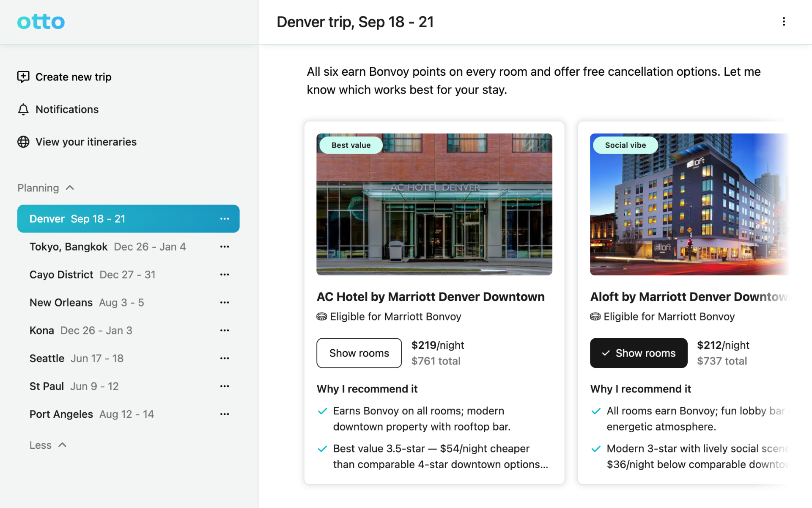Collapse trip list with Less

[48, 445]
